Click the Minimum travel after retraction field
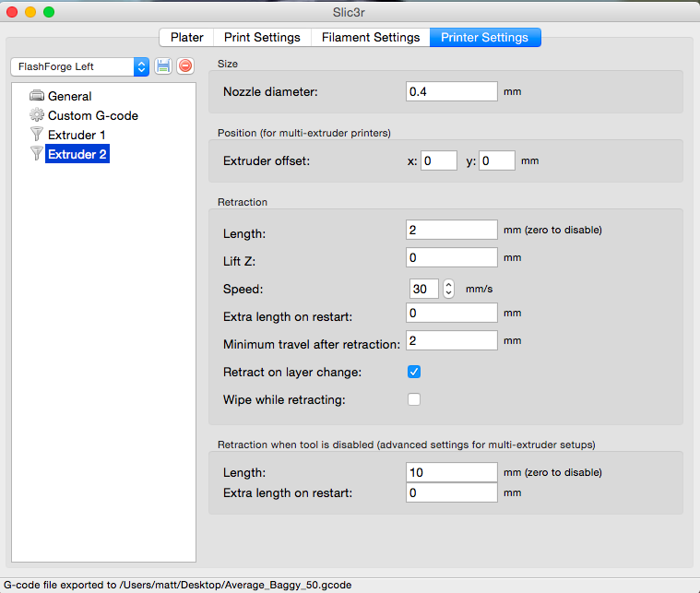This screenshot has height=593, width=700. (x=451, y=341)
